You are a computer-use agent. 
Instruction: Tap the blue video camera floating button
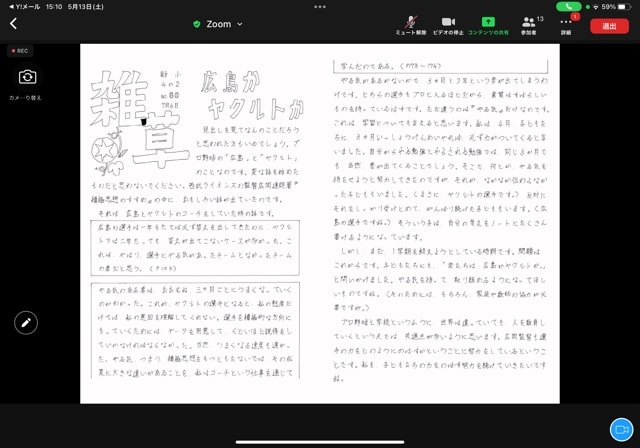coord(621,430)
